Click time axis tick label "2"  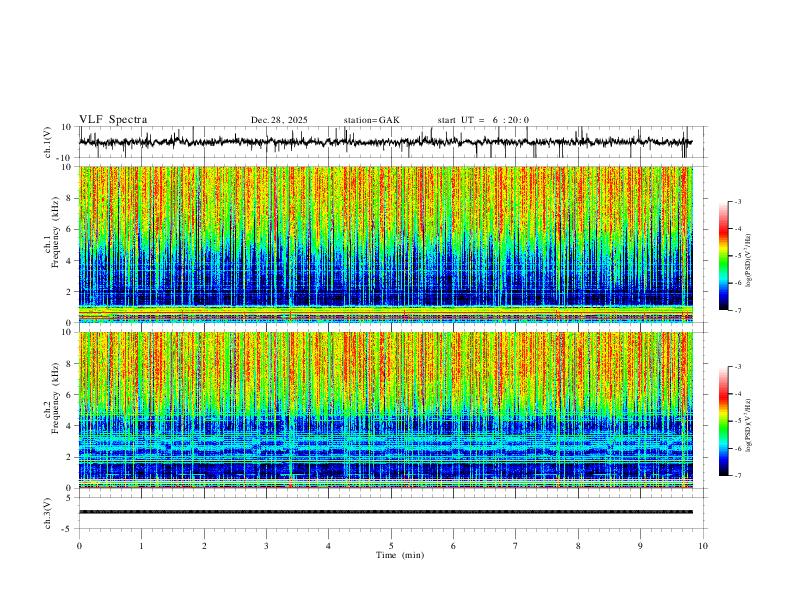(x=204, y=546)
